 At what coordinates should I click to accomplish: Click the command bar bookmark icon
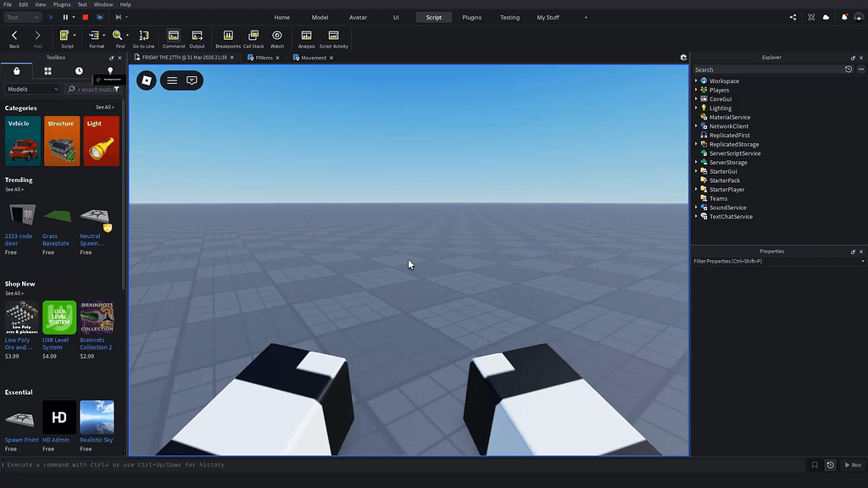click(815, 465)
